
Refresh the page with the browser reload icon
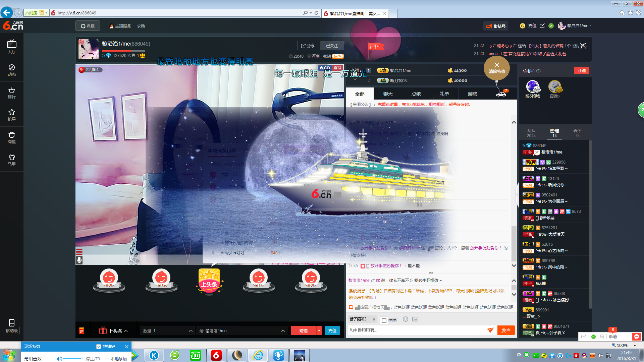click(316, 13)
